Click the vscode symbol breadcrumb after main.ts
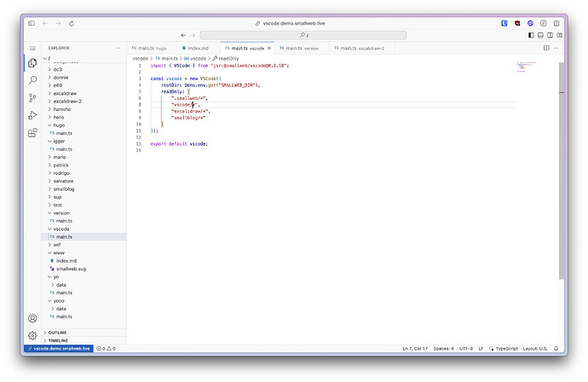Screen dimensions: 588x382 tap(195, 59)
